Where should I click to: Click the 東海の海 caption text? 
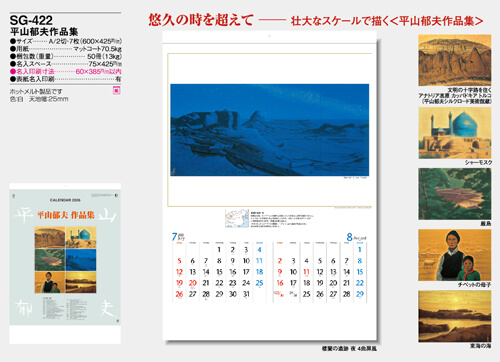pos(480,346)
